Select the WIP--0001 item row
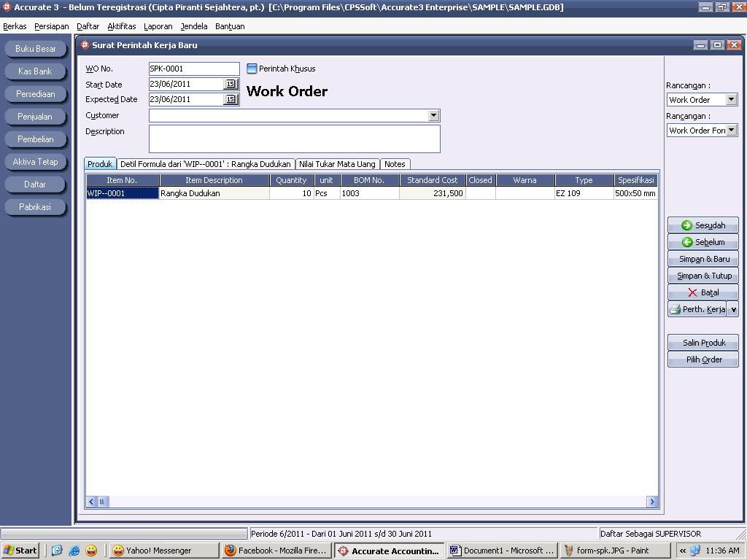 coord(120,192)
